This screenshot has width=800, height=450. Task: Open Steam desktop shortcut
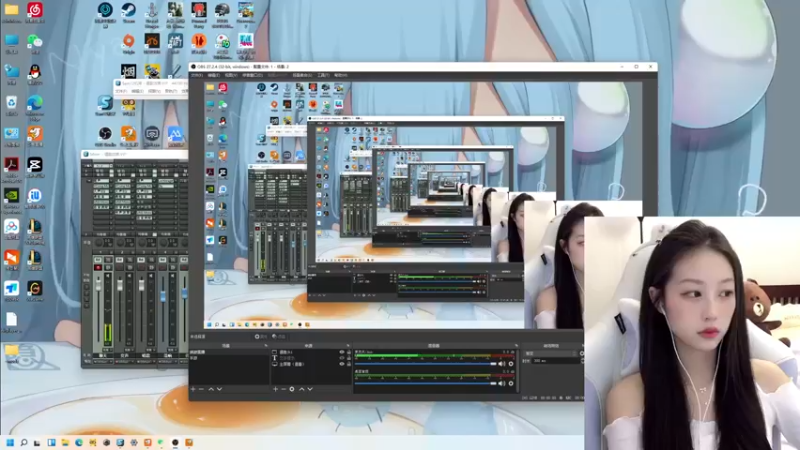point(129,11)
